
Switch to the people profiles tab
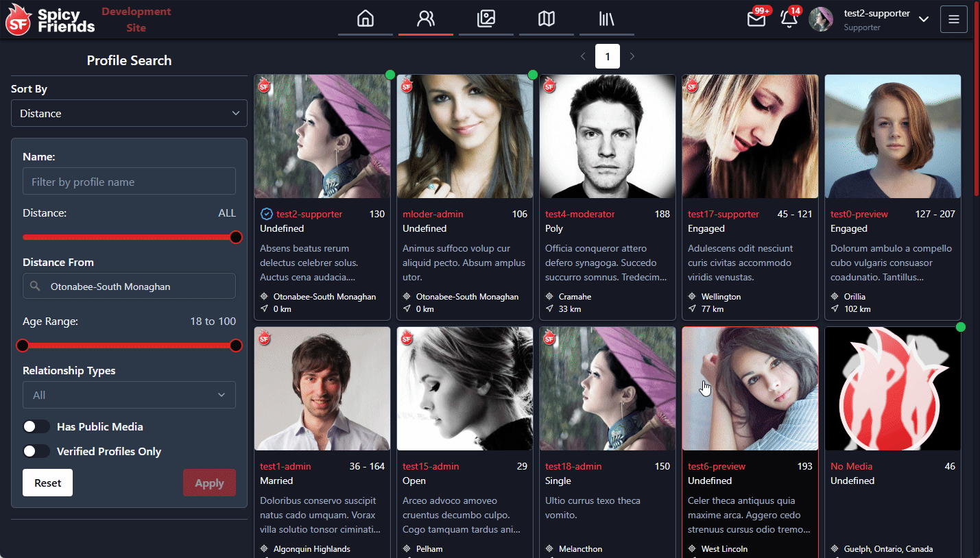tap(425, 19)
